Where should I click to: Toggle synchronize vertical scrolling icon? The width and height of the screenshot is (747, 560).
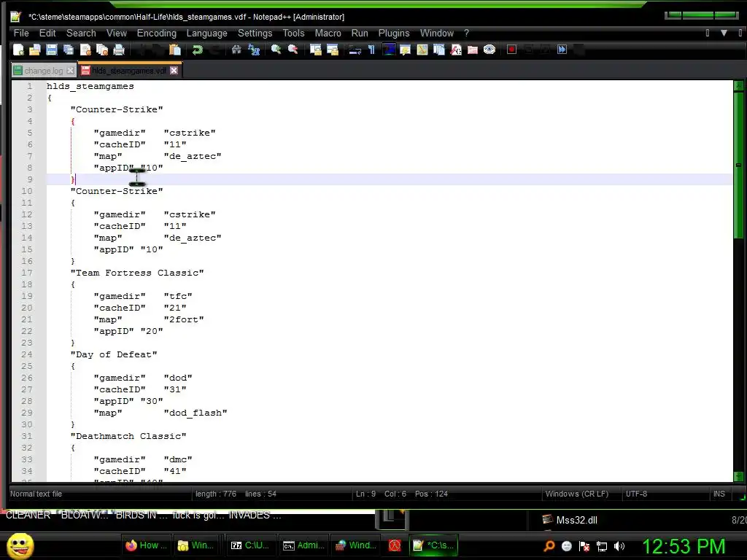coord(315,50)
